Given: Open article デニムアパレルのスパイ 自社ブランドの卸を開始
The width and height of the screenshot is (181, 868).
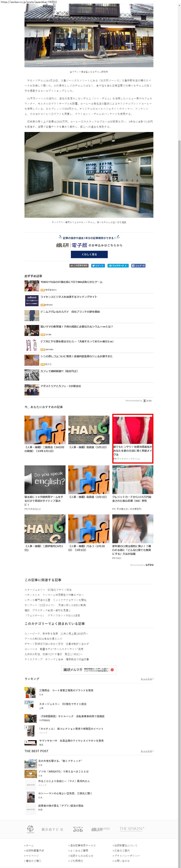Looking at the screenshot, I should 70,312.
